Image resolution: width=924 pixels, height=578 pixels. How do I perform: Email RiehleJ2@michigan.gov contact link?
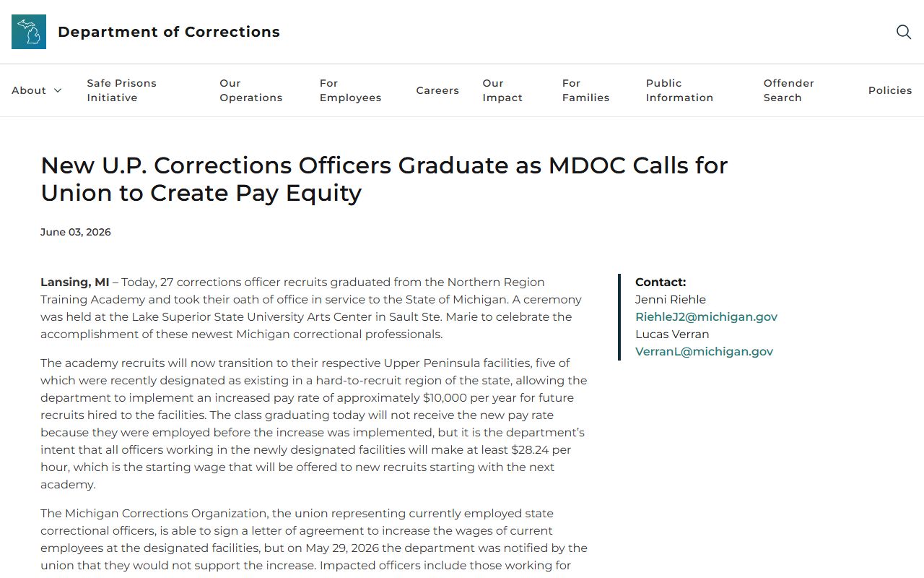click(706, 316)
